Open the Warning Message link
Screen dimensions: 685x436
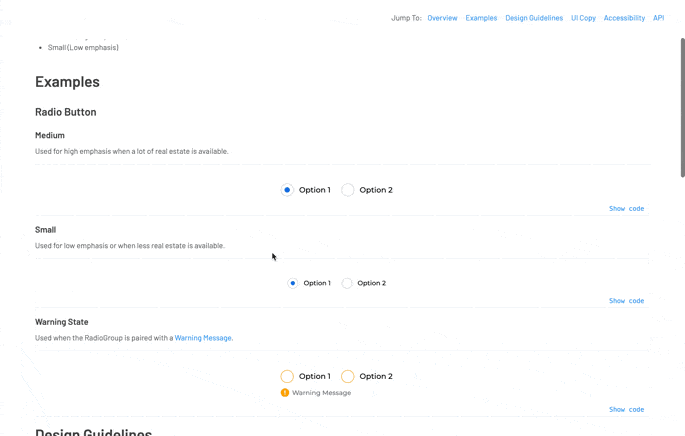pos(203,338)
